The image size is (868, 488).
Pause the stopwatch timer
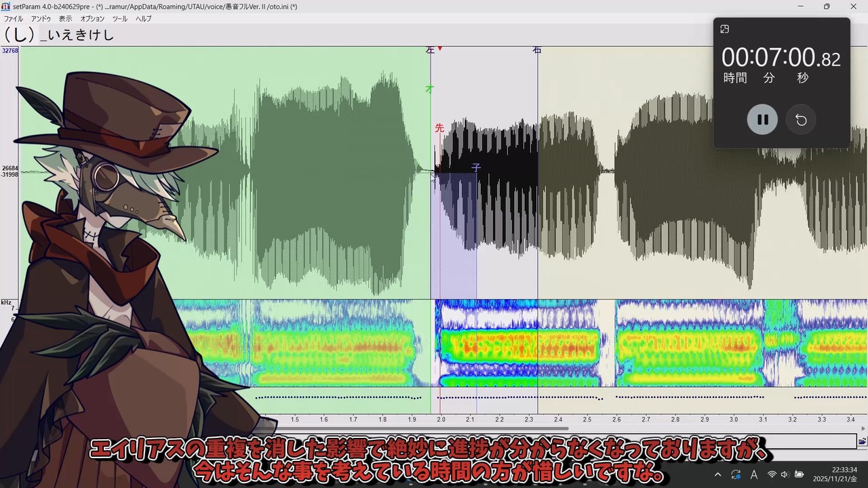762,120
